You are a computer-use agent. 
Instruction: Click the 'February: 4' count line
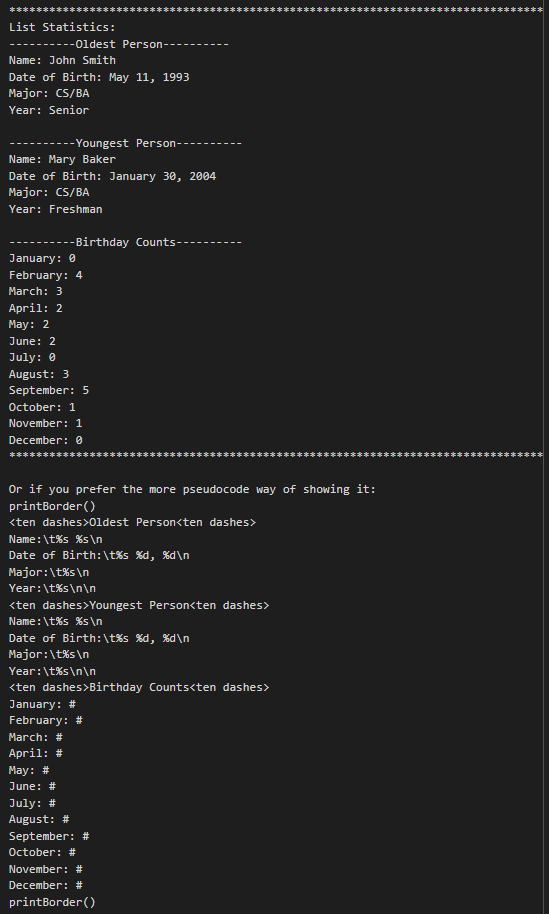tap(45, 275)
